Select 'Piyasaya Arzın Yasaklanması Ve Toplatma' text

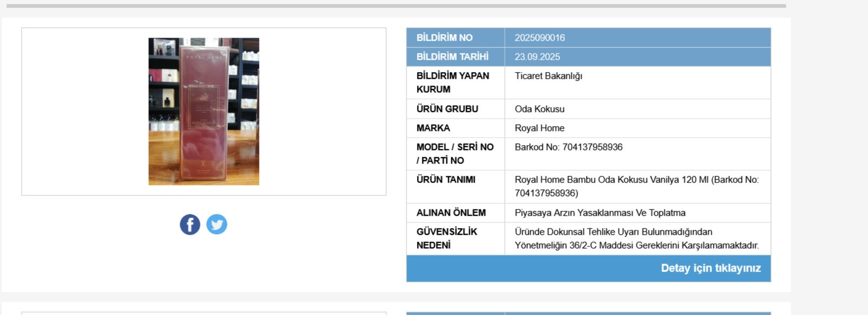click(600, 213)
